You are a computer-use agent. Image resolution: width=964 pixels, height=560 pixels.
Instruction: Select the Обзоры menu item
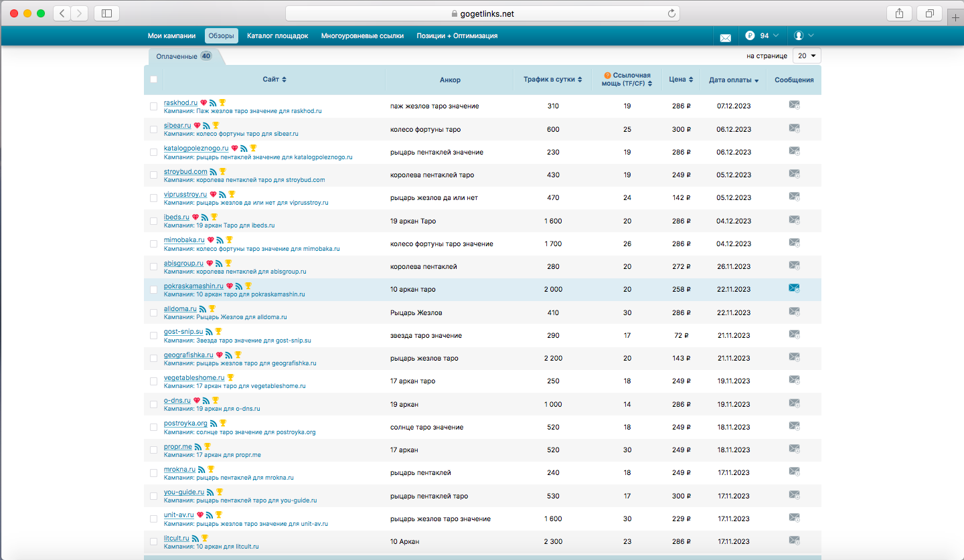[221, 35]
